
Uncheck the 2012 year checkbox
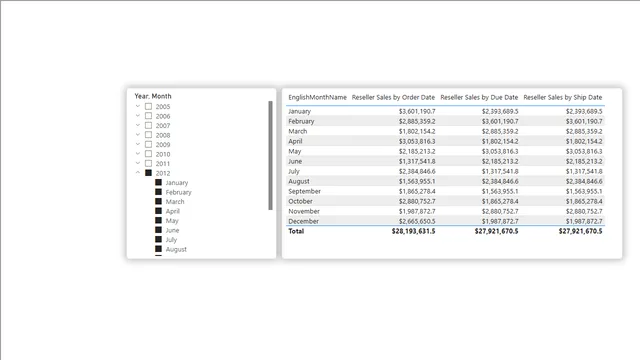pyautogui.click(x=149, y=173)
